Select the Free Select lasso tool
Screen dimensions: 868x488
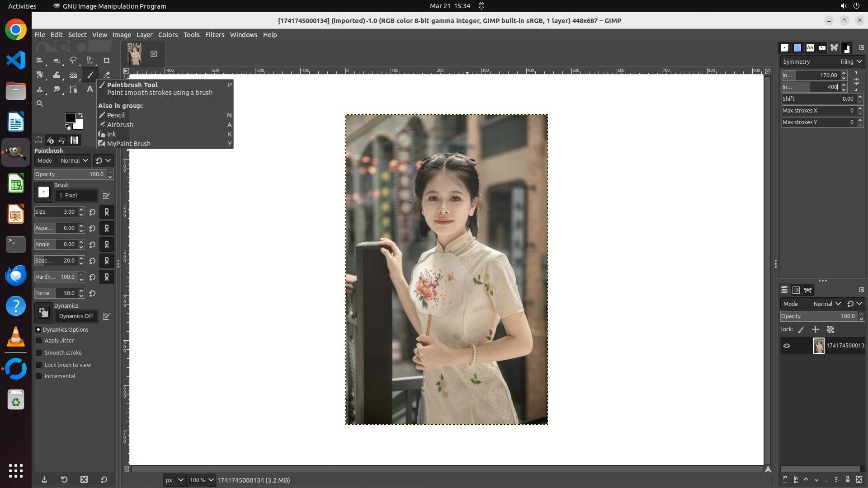(73, 61)
